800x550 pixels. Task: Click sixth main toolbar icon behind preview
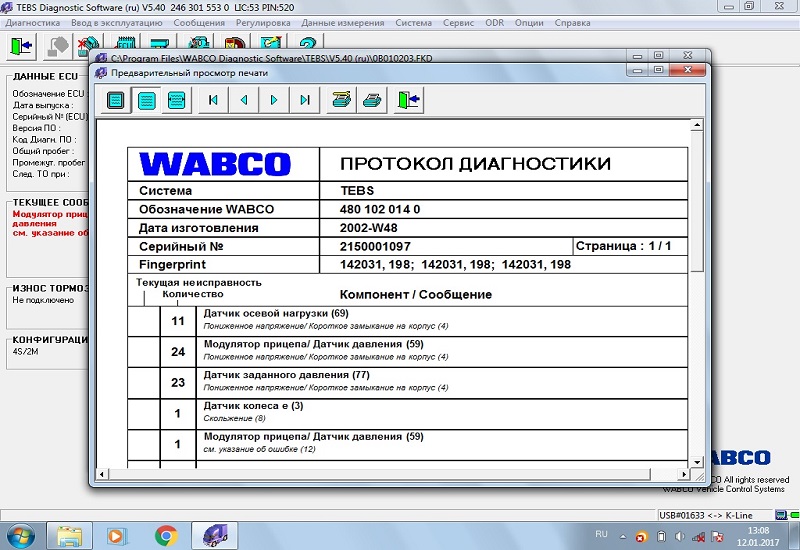tap(199, 42)
